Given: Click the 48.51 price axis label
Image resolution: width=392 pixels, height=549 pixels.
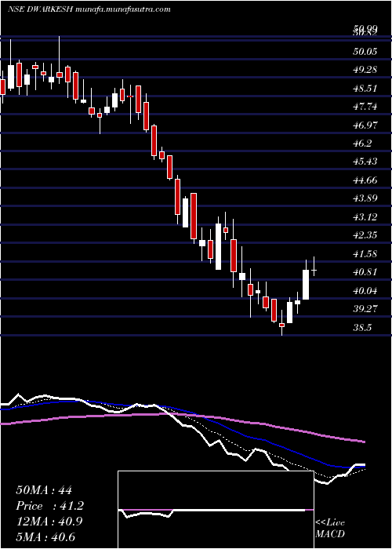Looking at the screenshot, I should click(x=365, y=88).
